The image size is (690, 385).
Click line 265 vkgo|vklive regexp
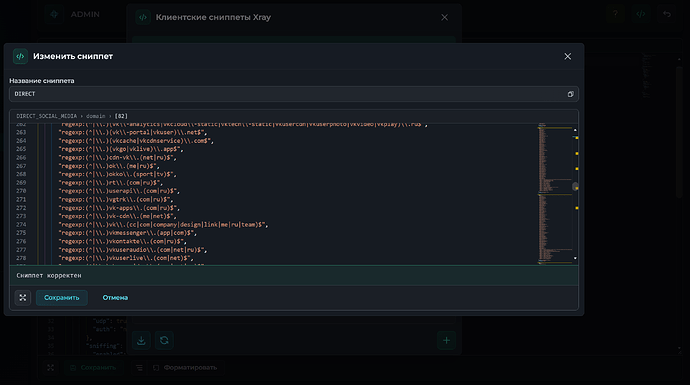click(121, 149)
